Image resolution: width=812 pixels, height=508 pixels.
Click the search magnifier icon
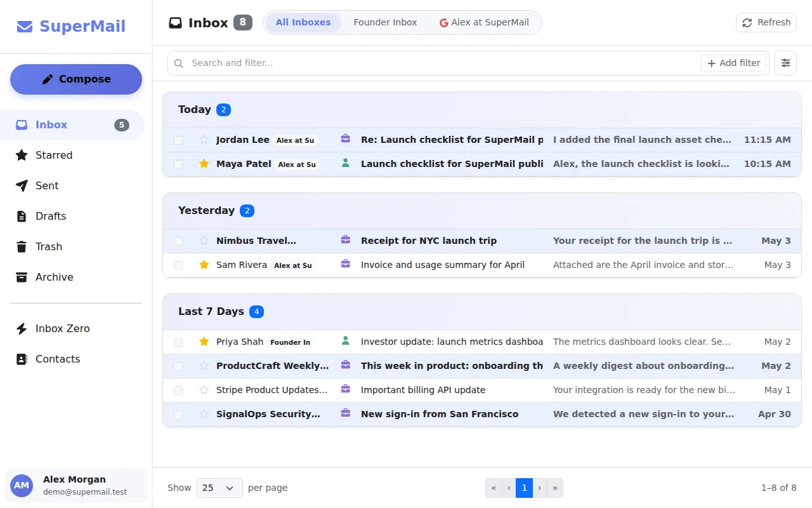tap(179, 63)
